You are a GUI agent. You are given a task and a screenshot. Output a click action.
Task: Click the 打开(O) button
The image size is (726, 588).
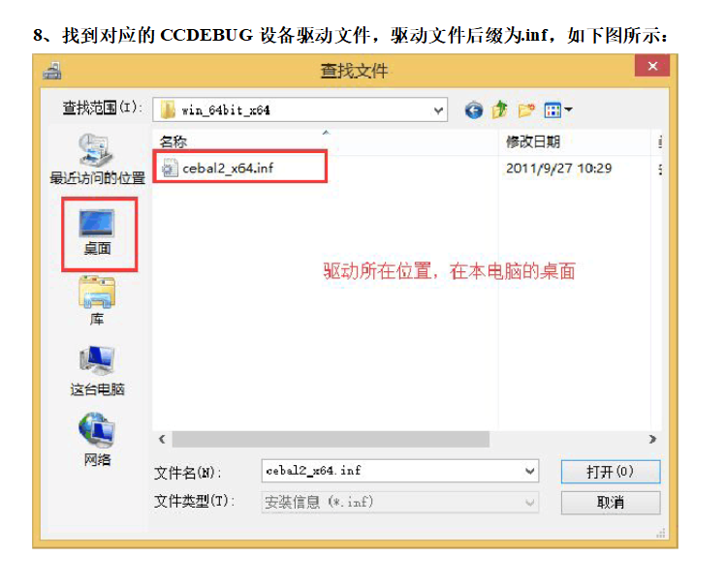(611, 472)
